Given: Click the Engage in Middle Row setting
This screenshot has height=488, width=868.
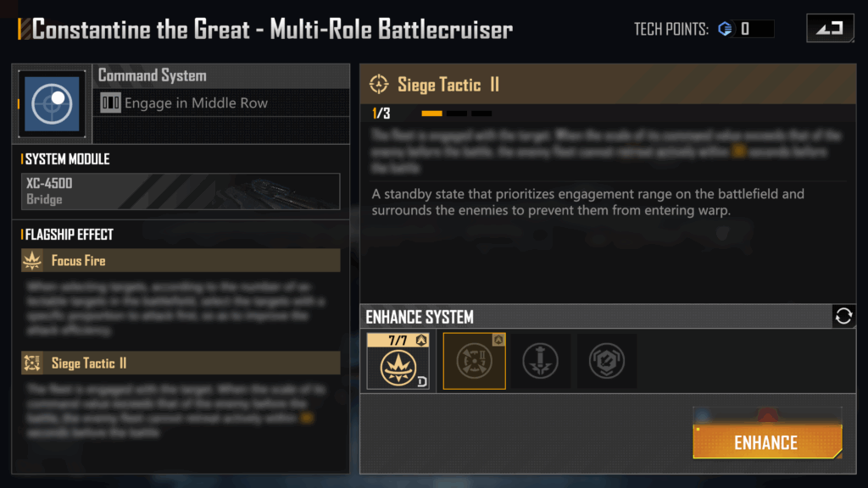Looking at the screenshot, I should [221, 103].
